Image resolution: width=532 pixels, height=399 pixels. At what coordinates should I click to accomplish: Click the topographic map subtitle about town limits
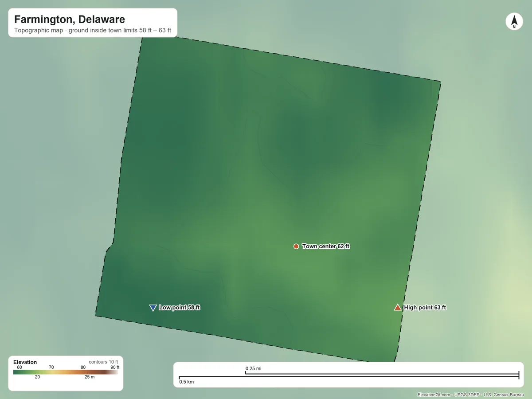coord(93,31)
